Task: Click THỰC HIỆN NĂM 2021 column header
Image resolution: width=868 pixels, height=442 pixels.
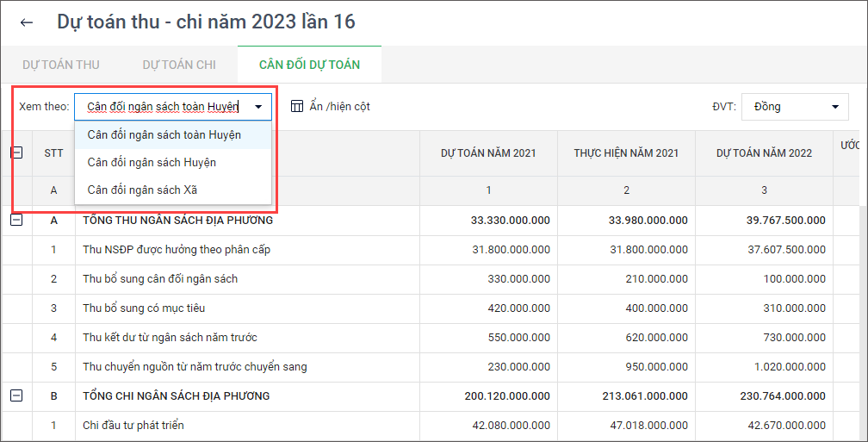Action: click(x=626, y=153)
